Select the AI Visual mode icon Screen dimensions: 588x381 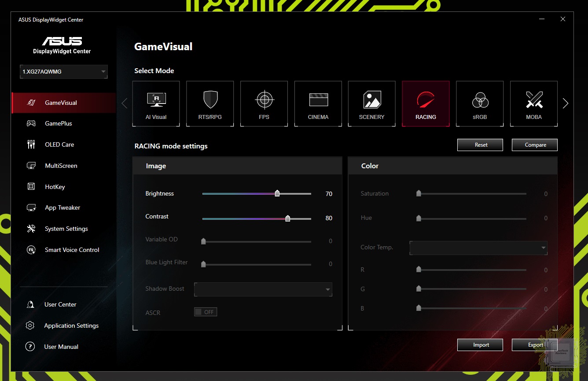coord(156,104)
